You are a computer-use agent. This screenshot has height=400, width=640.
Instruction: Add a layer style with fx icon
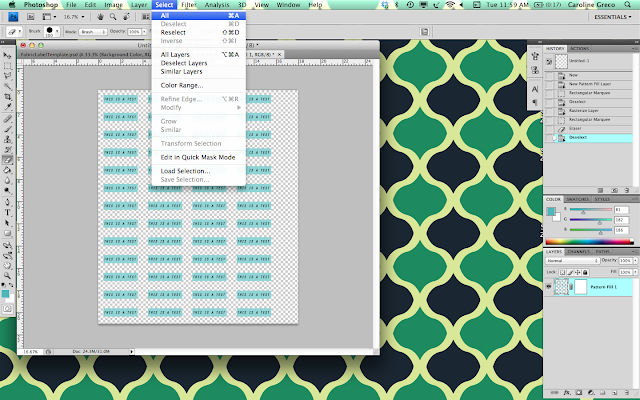(567, 393)
